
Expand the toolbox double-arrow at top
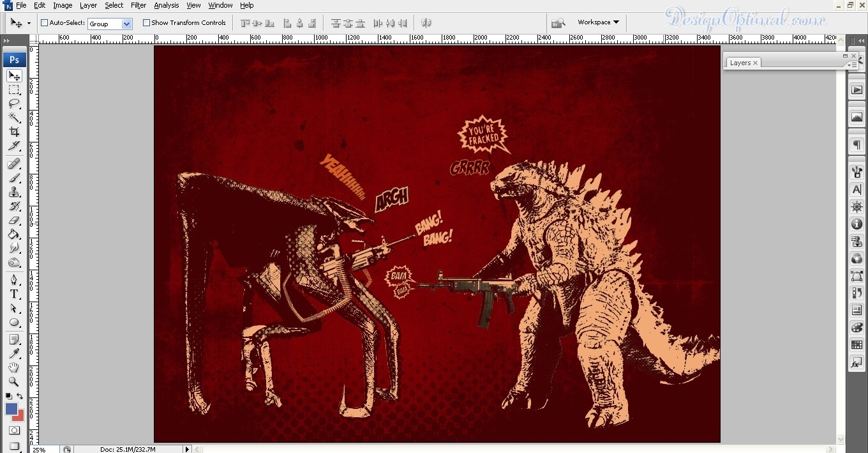[7, 40]
